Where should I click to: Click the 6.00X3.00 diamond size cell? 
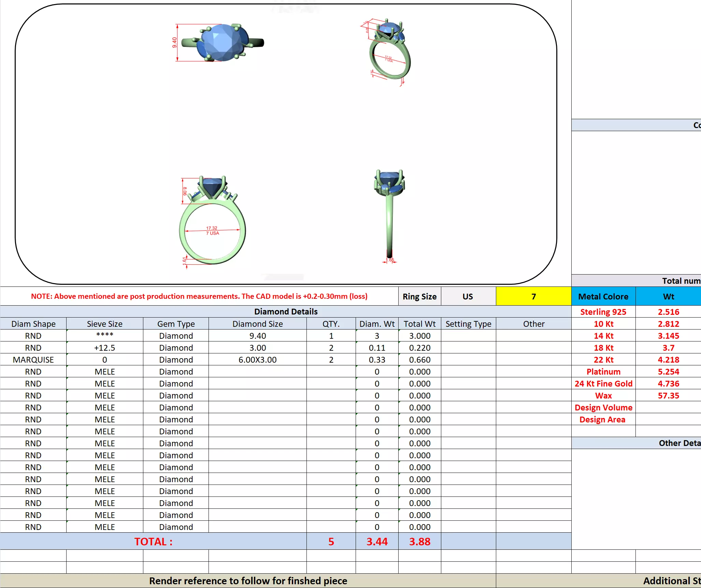(257, 360)
